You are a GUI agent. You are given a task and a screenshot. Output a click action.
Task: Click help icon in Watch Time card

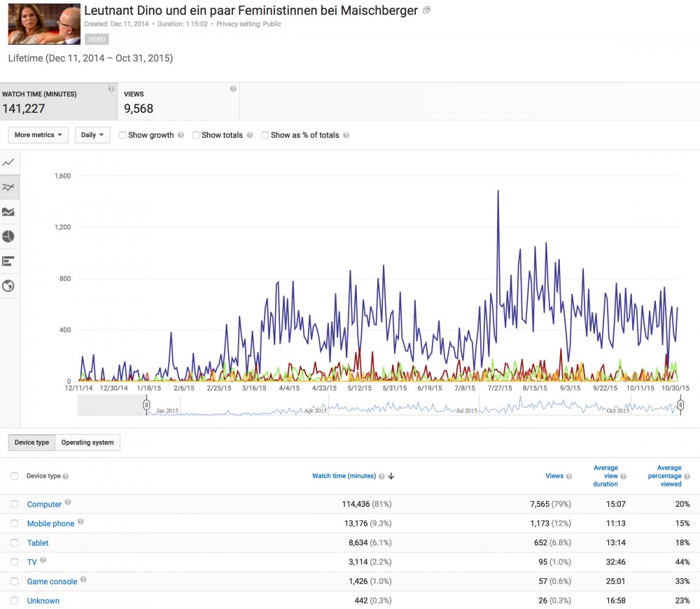(x=111, y=89)
